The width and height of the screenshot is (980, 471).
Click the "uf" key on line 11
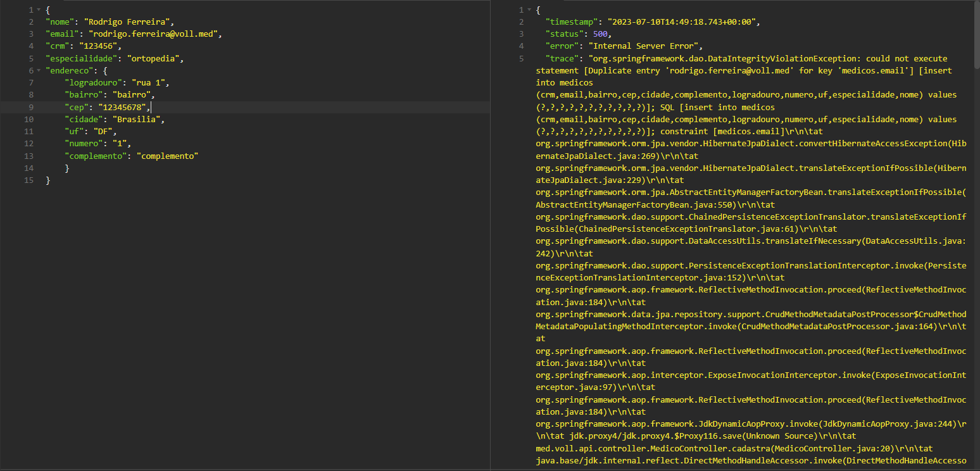point(74,132)
